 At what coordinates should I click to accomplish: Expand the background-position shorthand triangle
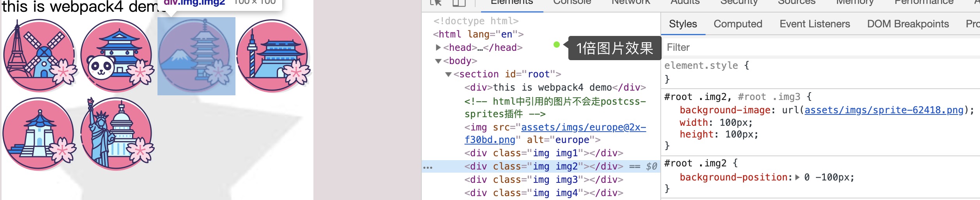tap(797, 177)
